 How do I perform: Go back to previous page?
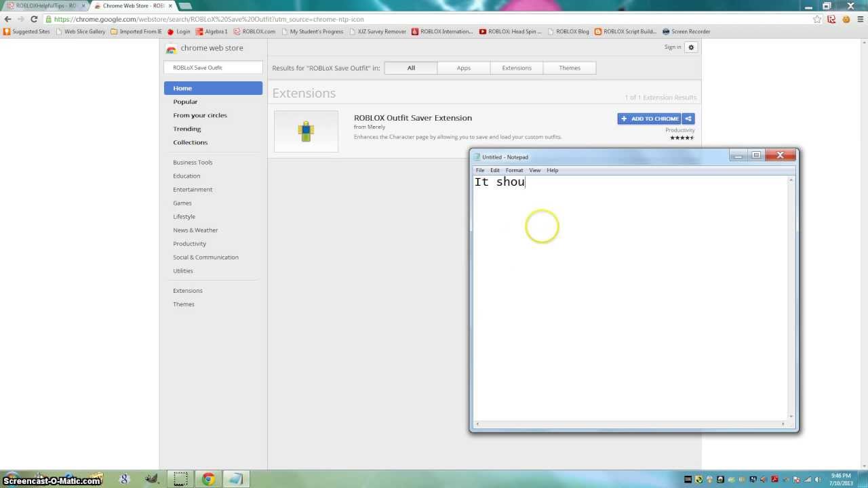point(7,19)
